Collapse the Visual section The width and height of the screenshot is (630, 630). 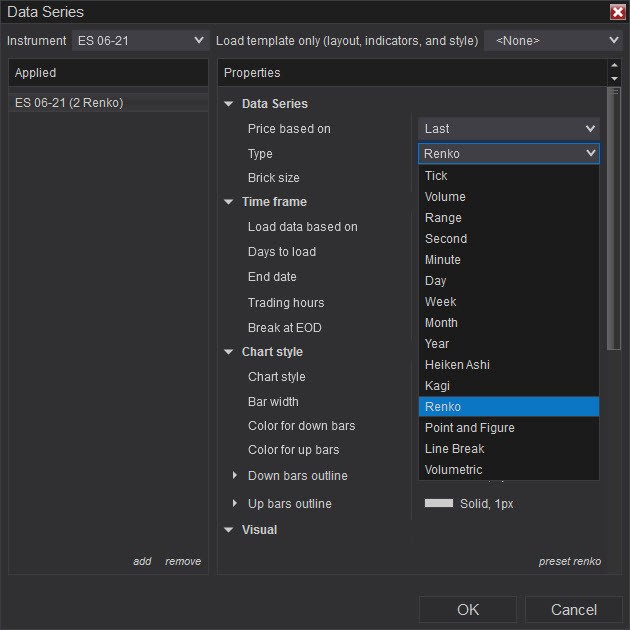click(229, 530)
